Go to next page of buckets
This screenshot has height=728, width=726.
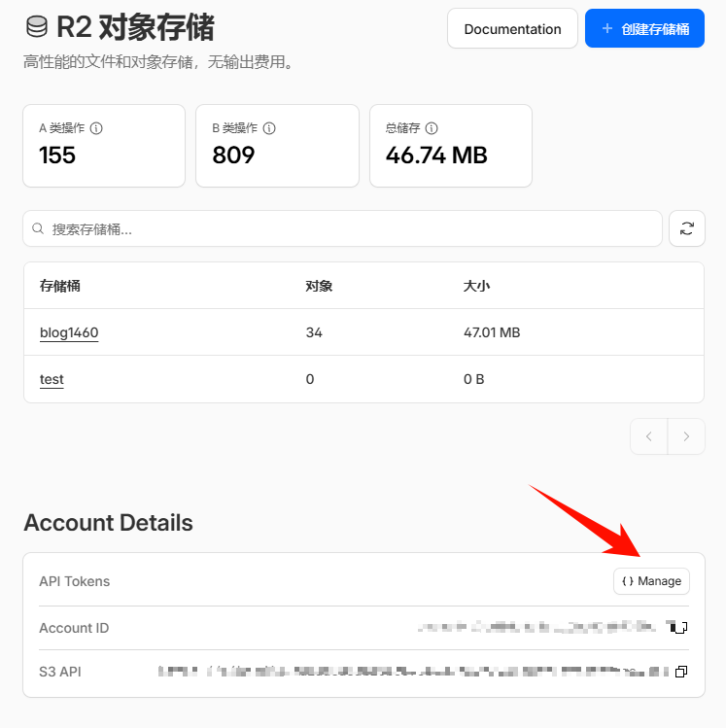(x=686, y=436)
